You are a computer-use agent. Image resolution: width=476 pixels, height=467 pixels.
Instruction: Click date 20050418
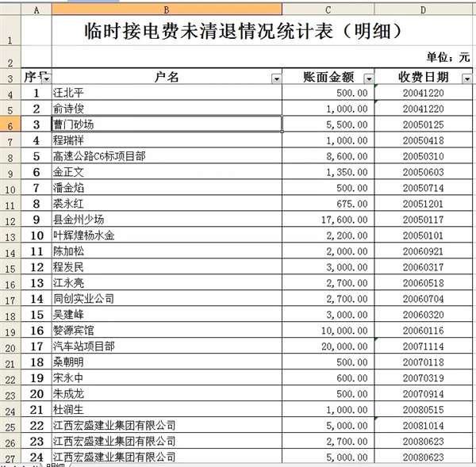[423, 140]
